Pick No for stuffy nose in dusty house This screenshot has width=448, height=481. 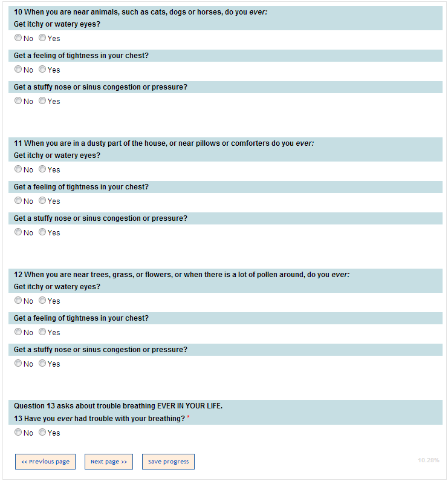pyautogui.click(x=18, y=232)
